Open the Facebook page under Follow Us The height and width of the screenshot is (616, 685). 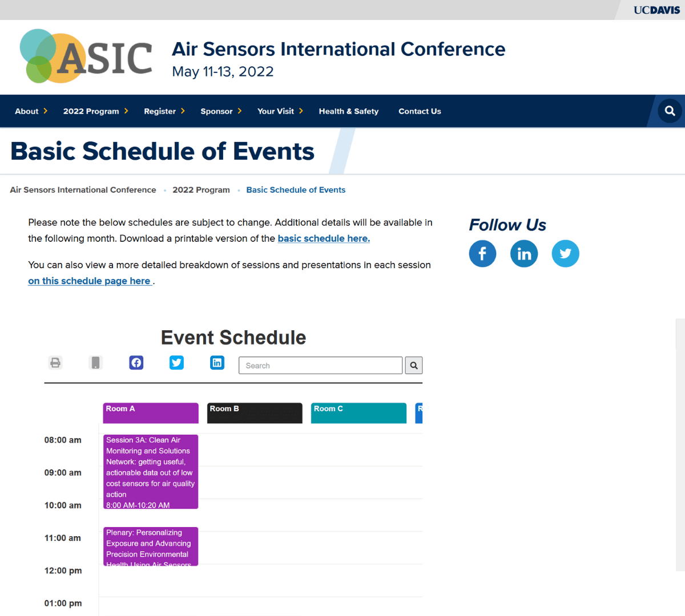(482, 254)
